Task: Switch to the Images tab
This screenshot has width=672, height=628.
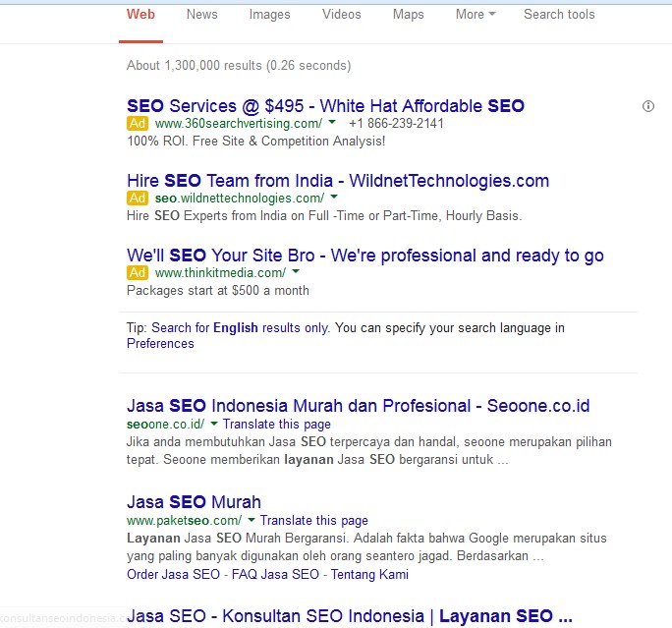Action: click(269, 15)
